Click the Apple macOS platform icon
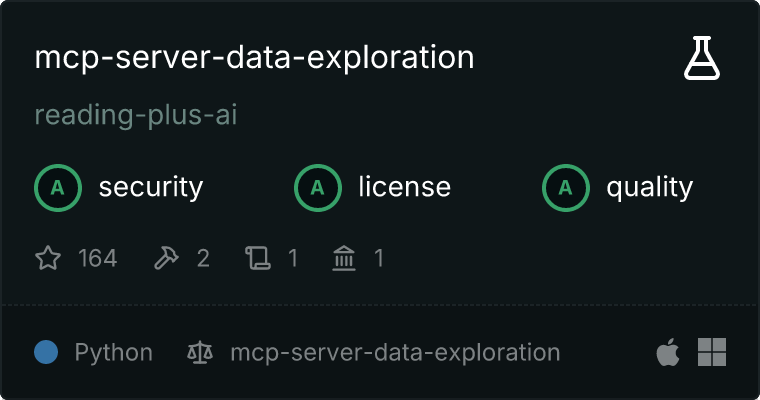Image resolution: width=760 pixels, height=400 pixels. coord(667,352)
